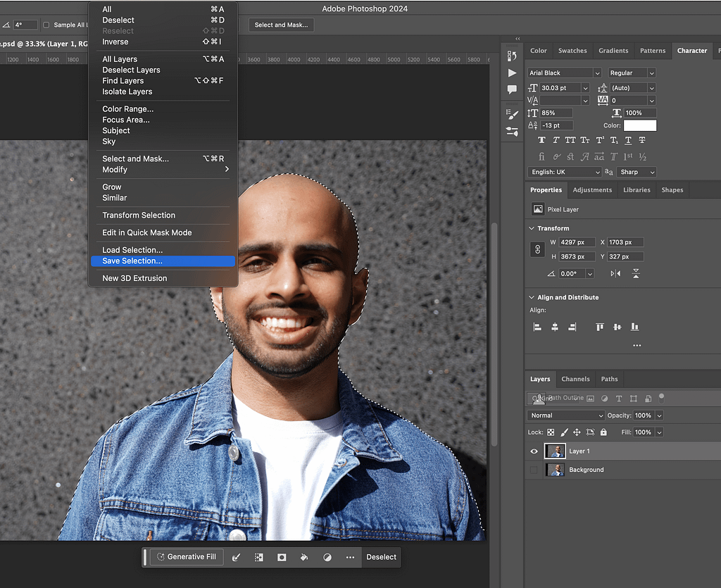
Task: Click the Generative Fill button
Action: (x=186, y=557)
